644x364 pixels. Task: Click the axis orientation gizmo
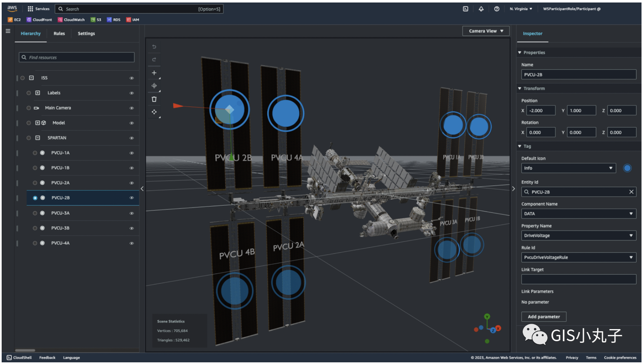coord(487,329)
